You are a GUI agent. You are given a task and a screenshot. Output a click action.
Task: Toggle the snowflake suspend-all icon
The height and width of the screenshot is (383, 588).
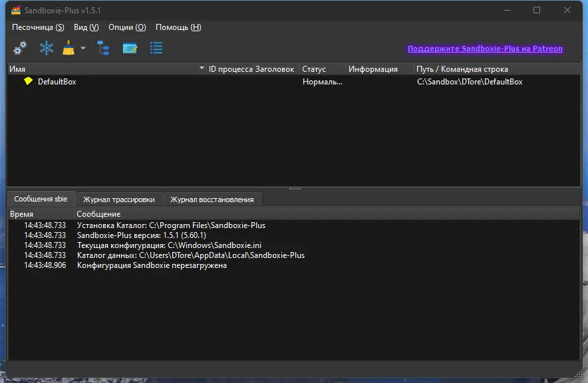click(47, 48)
